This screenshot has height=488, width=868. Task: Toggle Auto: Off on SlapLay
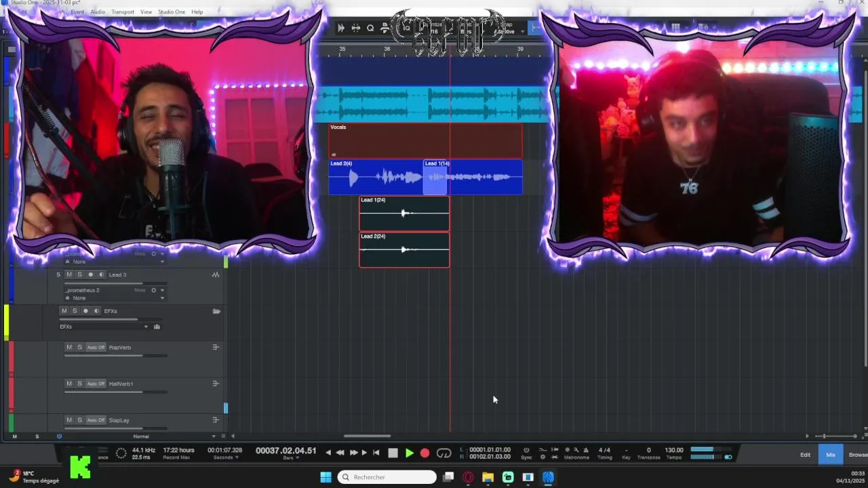[96, 420]
